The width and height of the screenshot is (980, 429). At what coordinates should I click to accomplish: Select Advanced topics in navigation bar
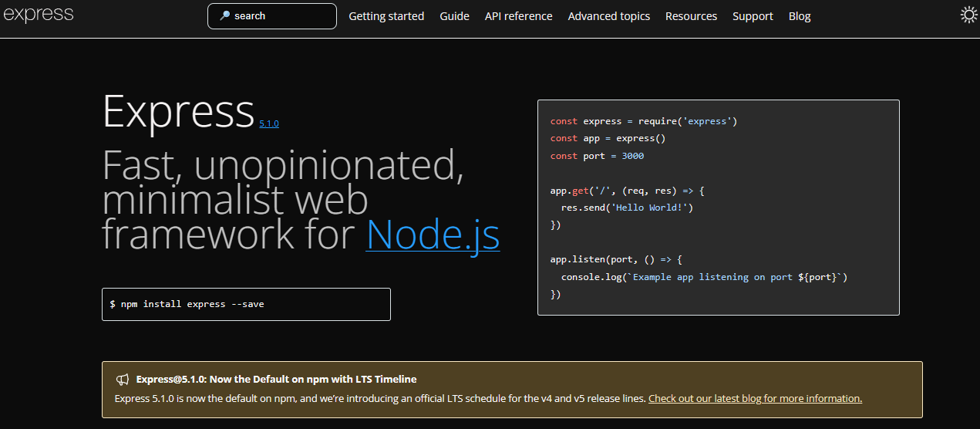pyautogui.click(x=608, y=16)
